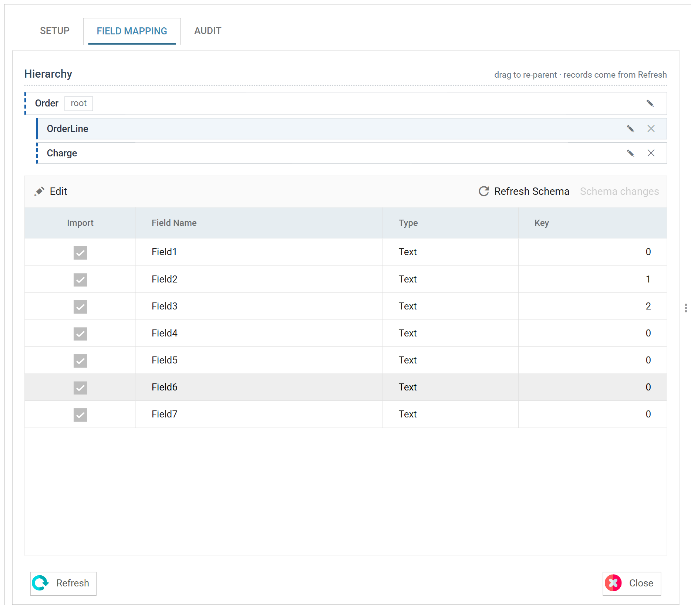Select the Order root hierarchy row
691x616 pixels.
[x=346, y=103]
